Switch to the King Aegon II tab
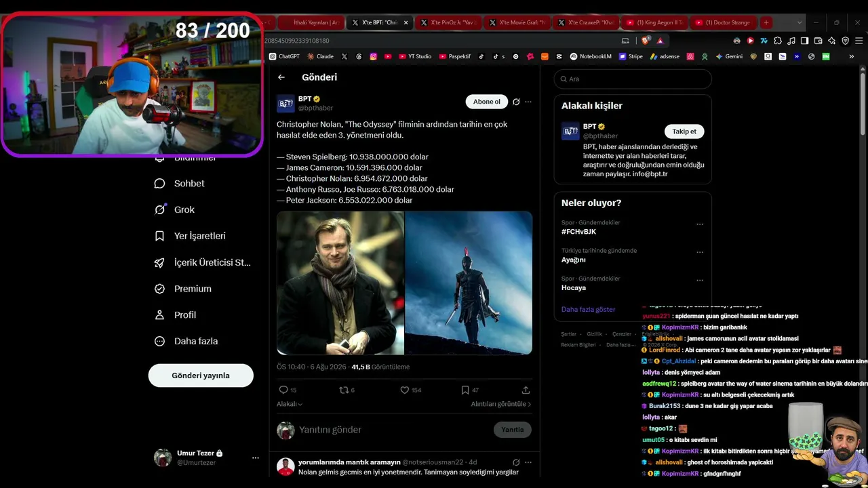The height and width of the screenshot is (488, 868). click(654, 22)
